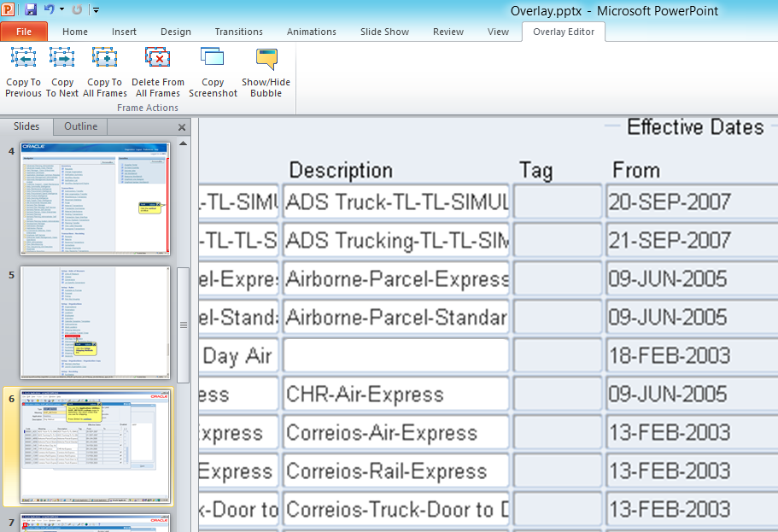Screen dimensions: 778x532
Task: Click the Copy To Next frame icon
Action: 62,58
